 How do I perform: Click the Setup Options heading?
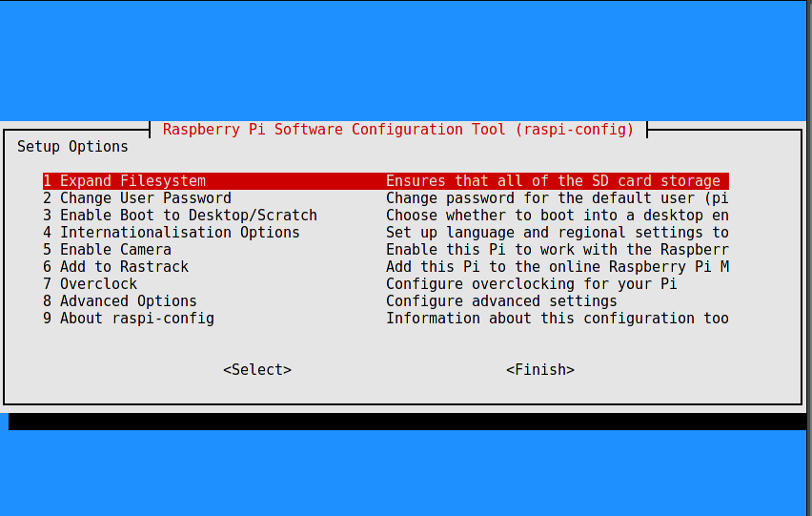point(72,147)
